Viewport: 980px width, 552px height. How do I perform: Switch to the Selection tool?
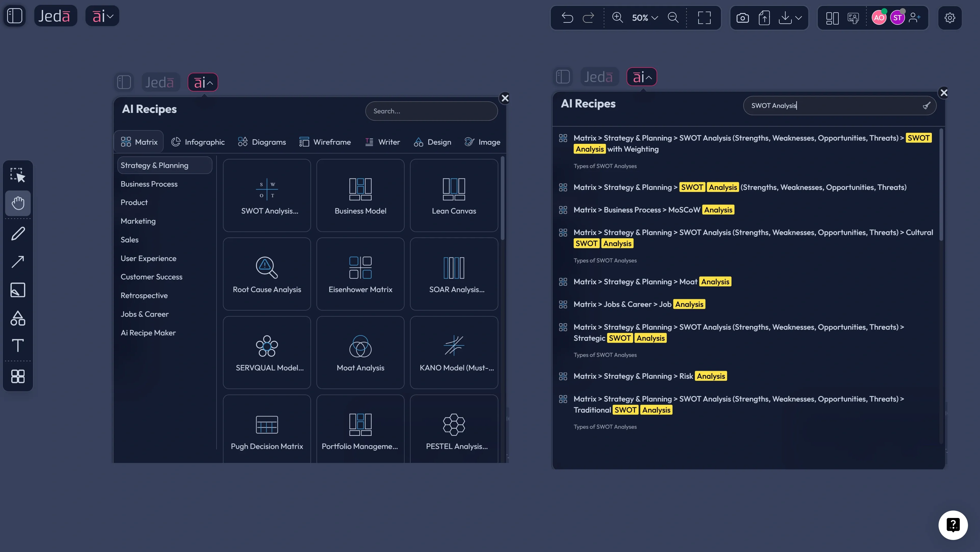click(17, 175)
